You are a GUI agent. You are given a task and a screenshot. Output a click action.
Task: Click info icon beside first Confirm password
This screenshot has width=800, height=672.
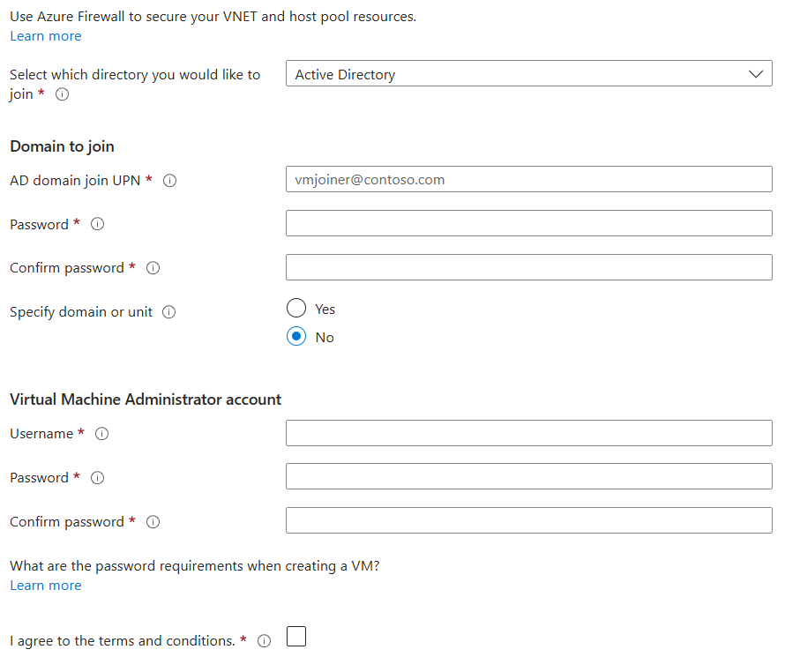click(153, 268)
